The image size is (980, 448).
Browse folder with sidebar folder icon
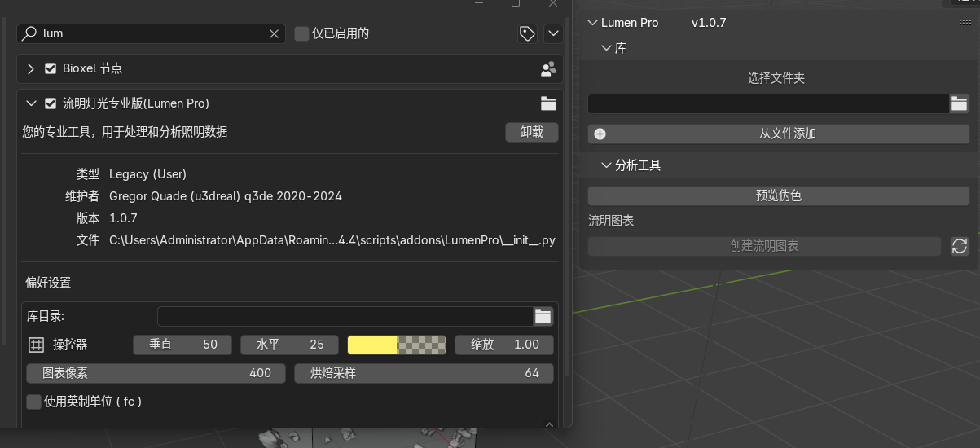(x=960, y=103)
